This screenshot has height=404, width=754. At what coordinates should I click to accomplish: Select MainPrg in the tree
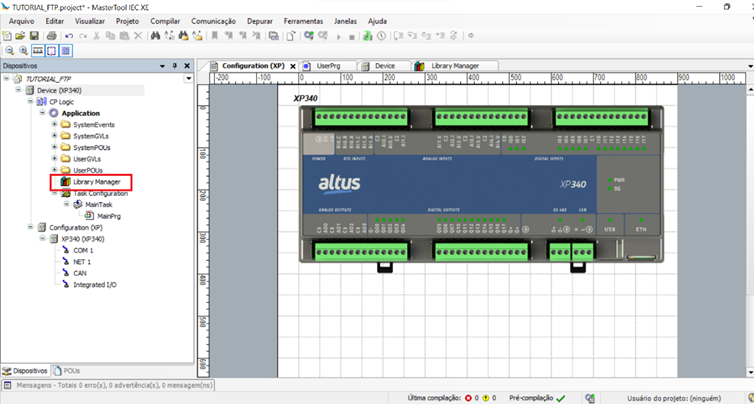(109, 216)
